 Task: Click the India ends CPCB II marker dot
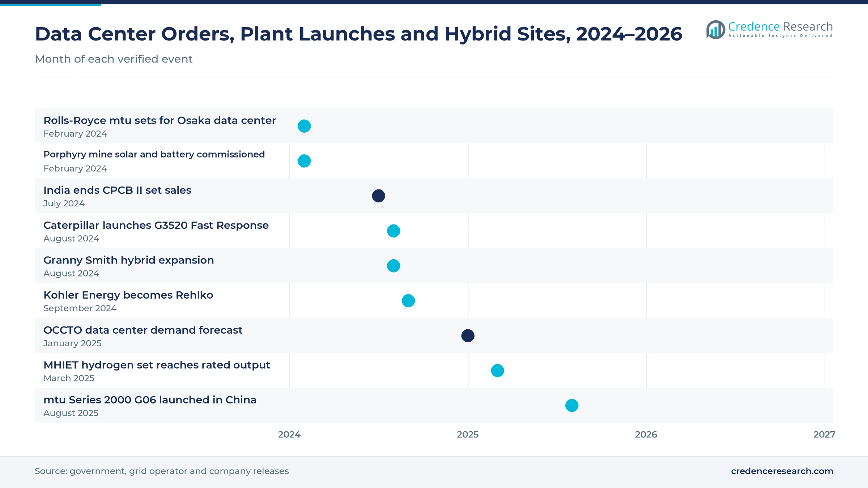379,196
